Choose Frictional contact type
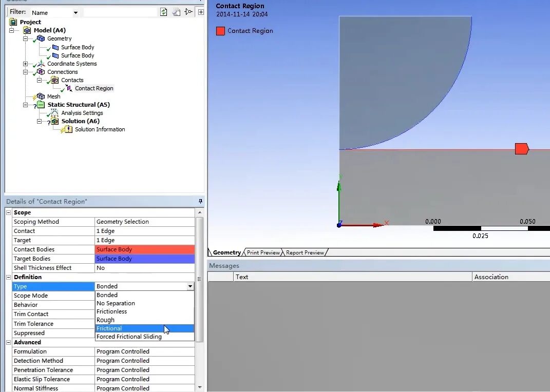This screenshot has width=550, height=392. click(144, 328)
